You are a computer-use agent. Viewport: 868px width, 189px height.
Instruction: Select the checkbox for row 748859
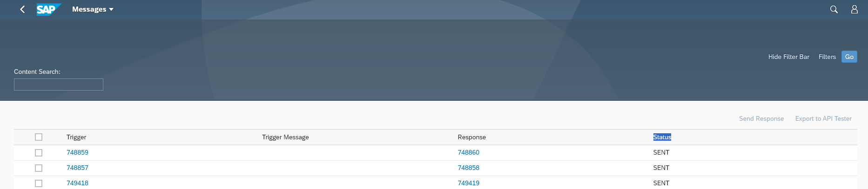pos(39,153)
